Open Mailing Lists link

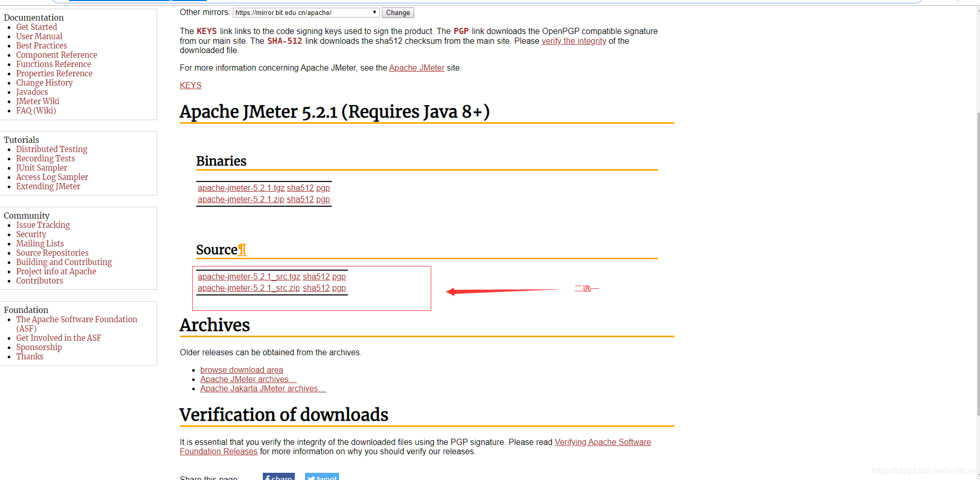click(x=40, y=243)
